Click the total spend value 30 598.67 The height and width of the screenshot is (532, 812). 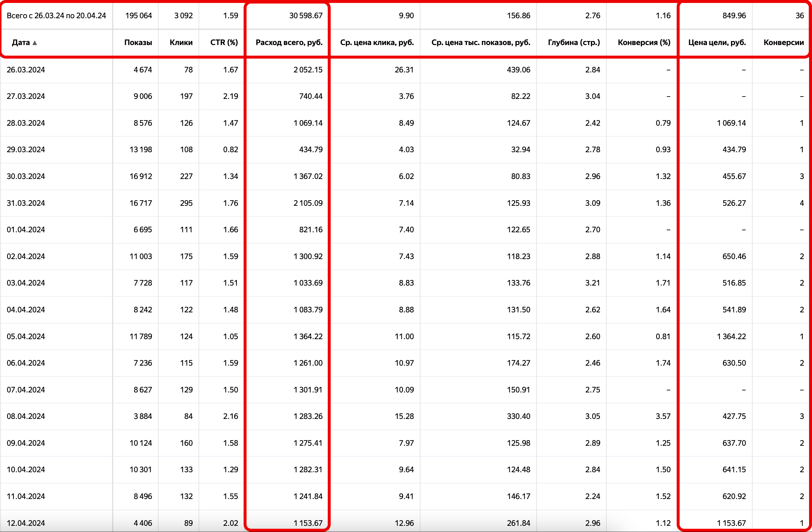coord(305,16)
